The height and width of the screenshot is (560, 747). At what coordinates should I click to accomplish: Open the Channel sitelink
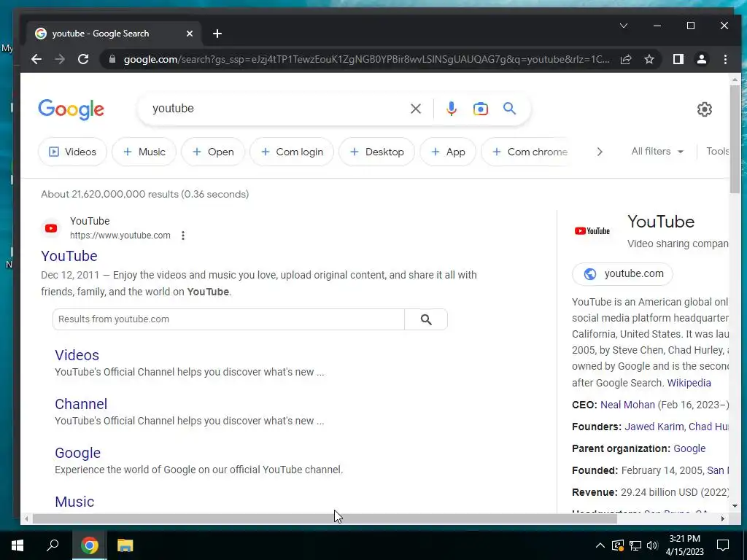[81, 404]
